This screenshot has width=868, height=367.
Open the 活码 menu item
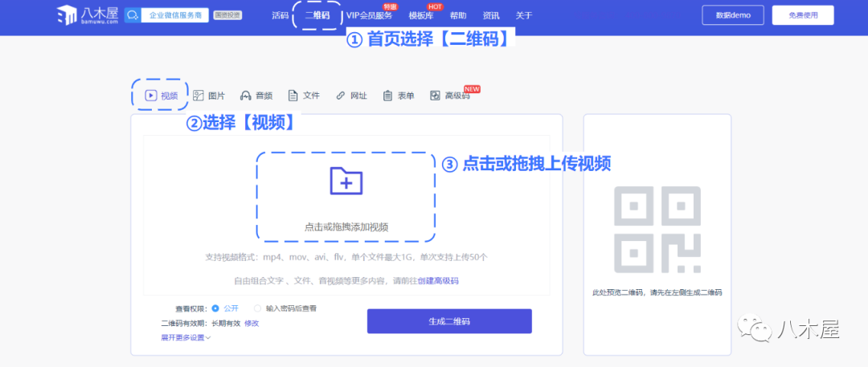tap(280, 15)
